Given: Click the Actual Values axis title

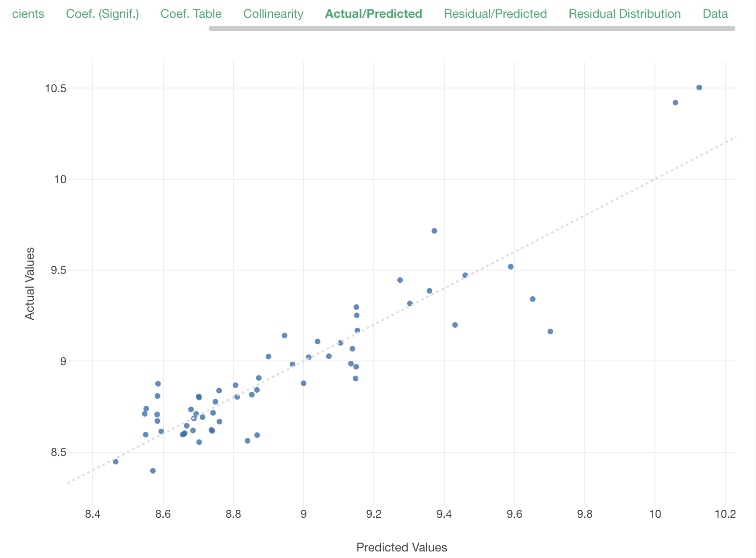Looking at the screenshot, I should point(30,284).
